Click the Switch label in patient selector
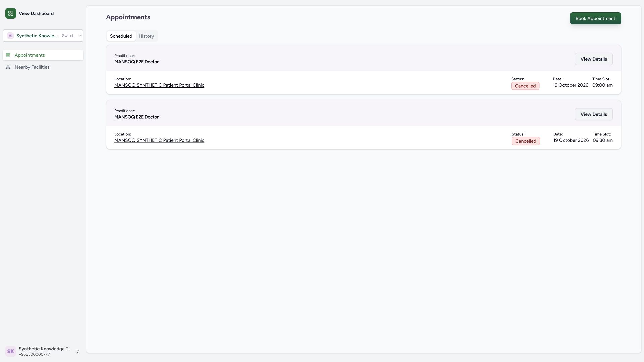 coord(68,36)
